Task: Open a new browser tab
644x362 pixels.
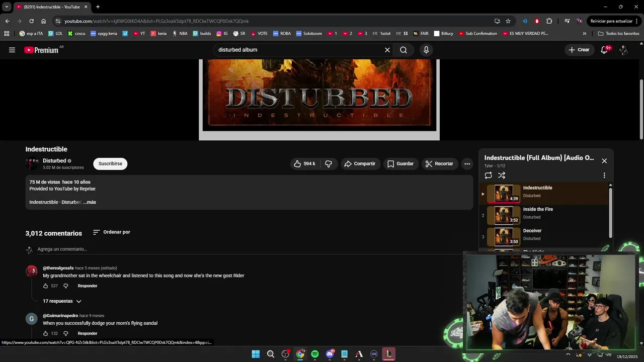Action: 98,7
